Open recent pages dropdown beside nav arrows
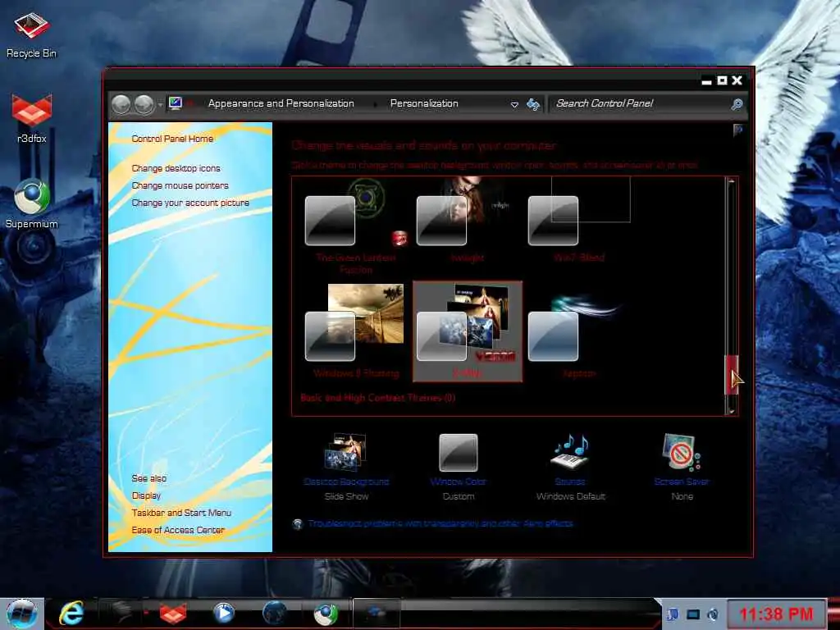This screenshot has width=840, height=630. point(160,104)
